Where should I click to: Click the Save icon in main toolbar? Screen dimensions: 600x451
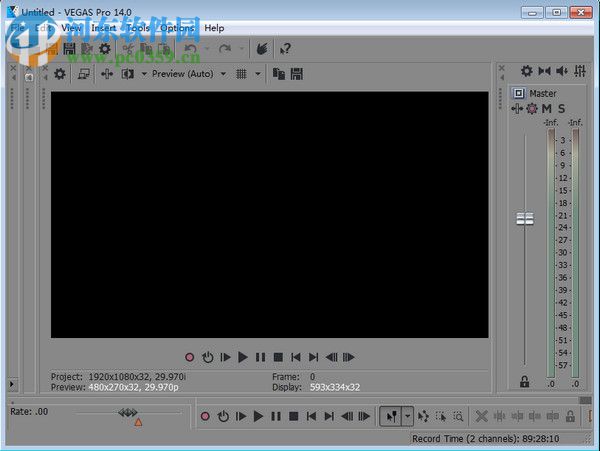tap(69, 49)
